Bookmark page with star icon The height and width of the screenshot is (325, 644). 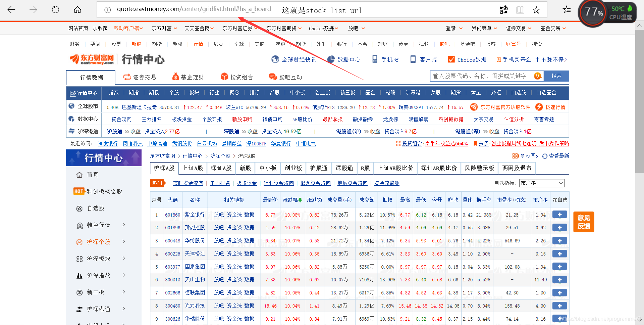click(x=536, y=10)
